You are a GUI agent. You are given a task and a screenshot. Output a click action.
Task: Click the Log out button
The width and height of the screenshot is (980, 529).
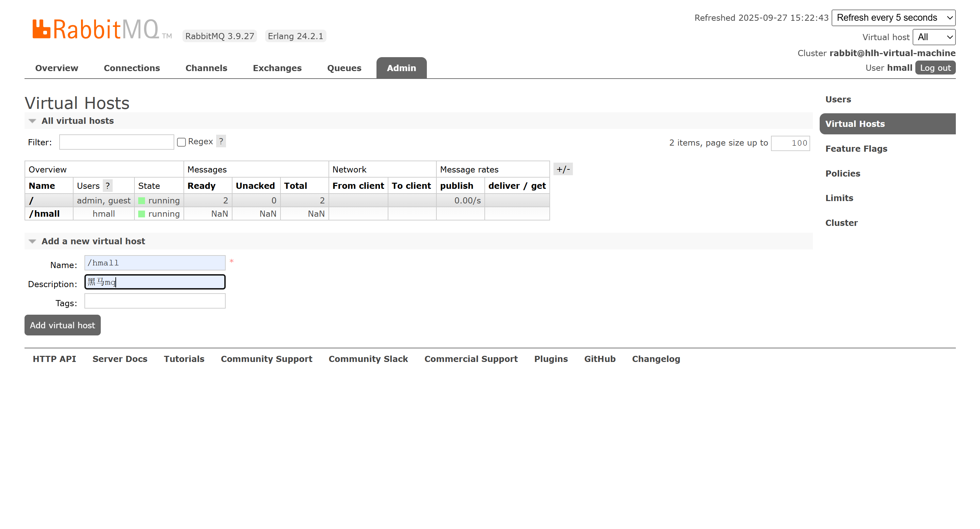click(935, 68)
